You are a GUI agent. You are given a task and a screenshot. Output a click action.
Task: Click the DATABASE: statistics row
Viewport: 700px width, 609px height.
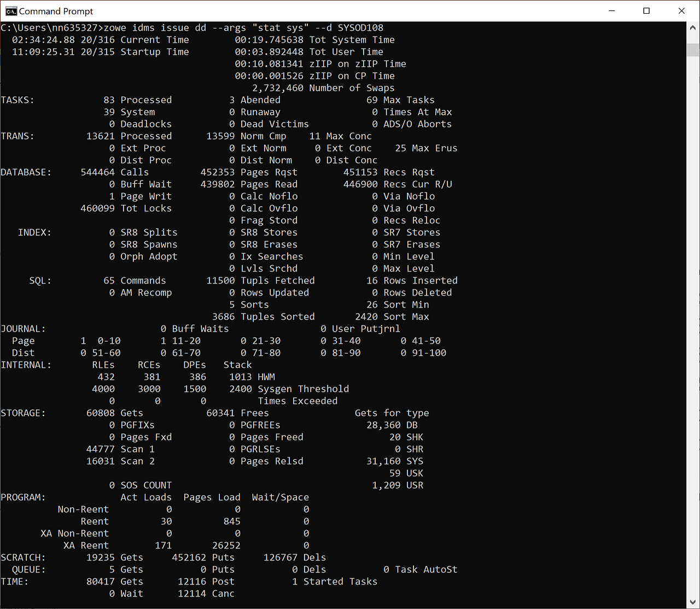point(26,172)
